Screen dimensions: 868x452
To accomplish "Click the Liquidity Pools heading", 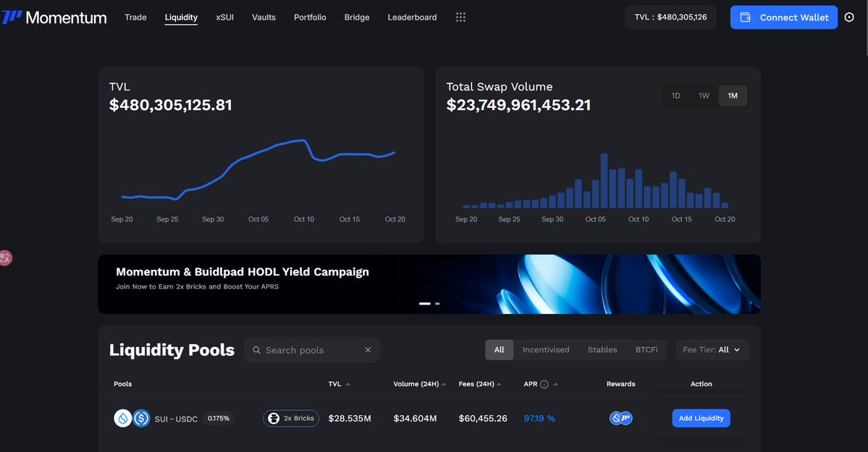I will click(x=172, y=349).
